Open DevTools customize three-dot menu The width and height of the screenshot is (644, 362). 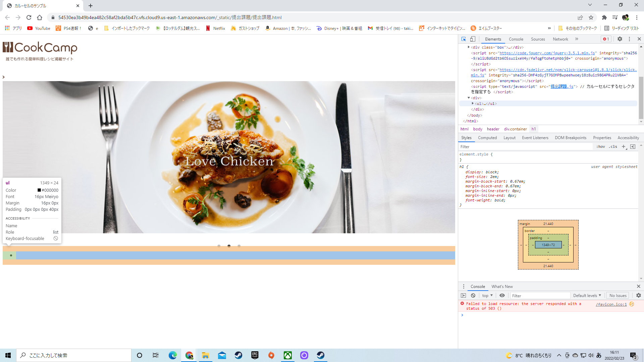(630, 39)
